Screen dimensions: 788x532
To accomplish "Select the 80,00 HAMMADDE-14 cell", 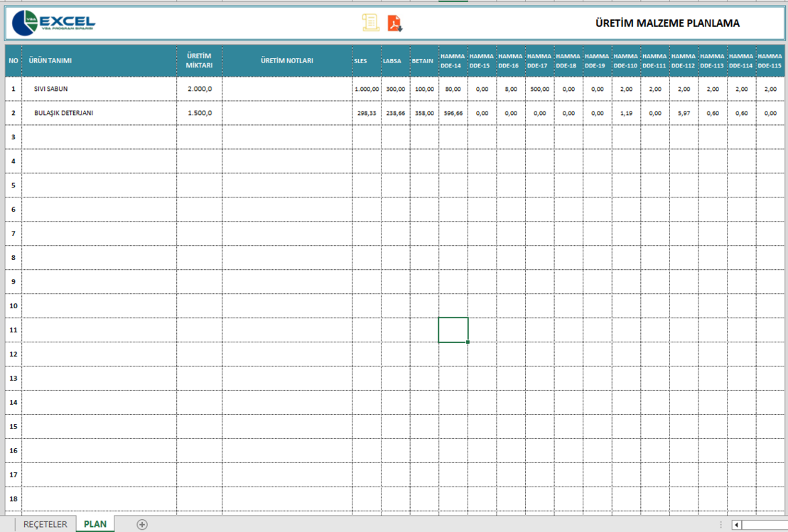I will (453, 89).
